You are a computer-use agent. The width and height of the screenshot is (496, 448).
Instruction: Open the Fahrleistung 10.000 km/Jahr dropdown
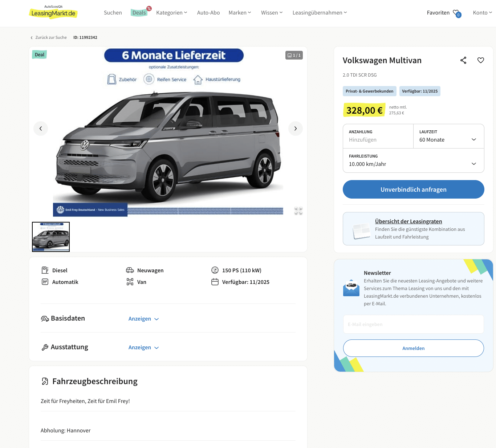[414, 160]
